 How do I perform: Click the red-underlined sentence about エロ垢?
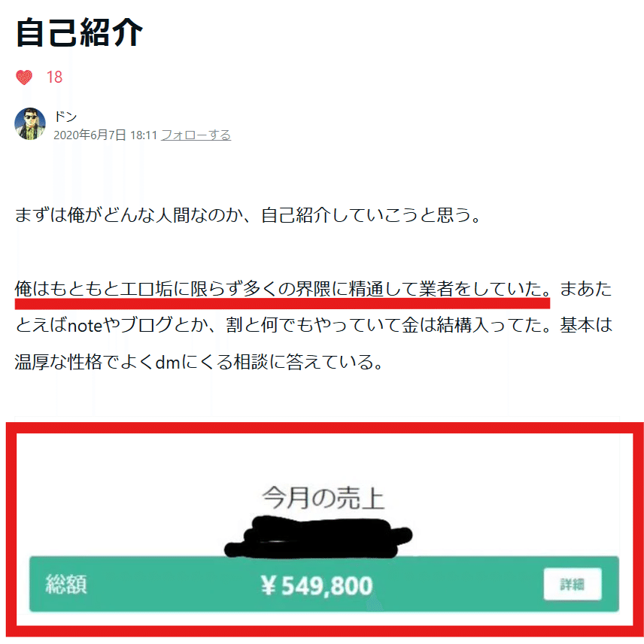coord(283,289)
